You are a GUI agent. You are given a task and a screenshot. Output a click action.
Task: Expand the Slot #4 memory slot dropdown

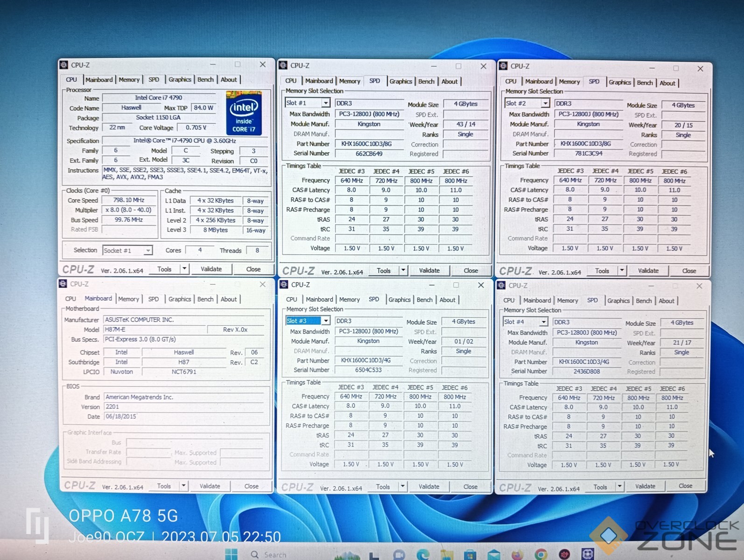pos(543,322)
